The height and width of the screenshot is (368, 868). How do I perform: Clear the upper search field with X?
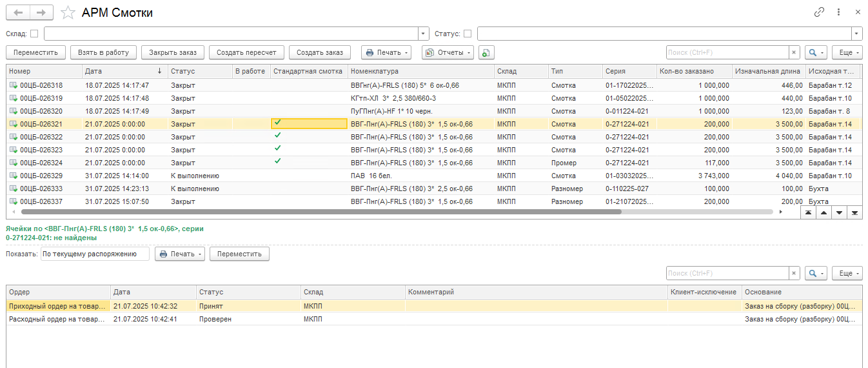coord(794,52)
